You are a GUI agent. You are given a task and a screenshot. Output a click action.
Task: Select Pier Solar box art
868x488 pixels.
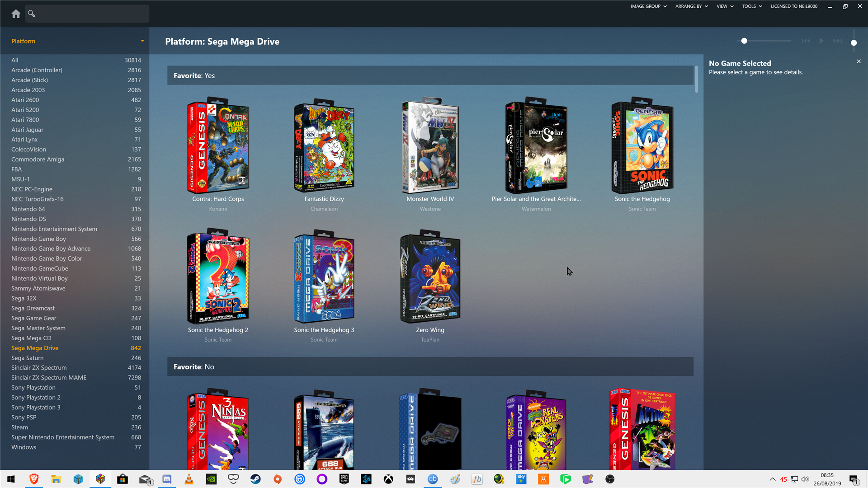[536, 145]
